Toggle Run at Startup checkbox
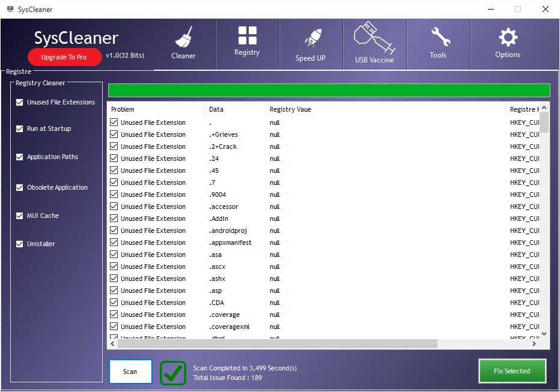The image size is (560, 392). point(20,128)
